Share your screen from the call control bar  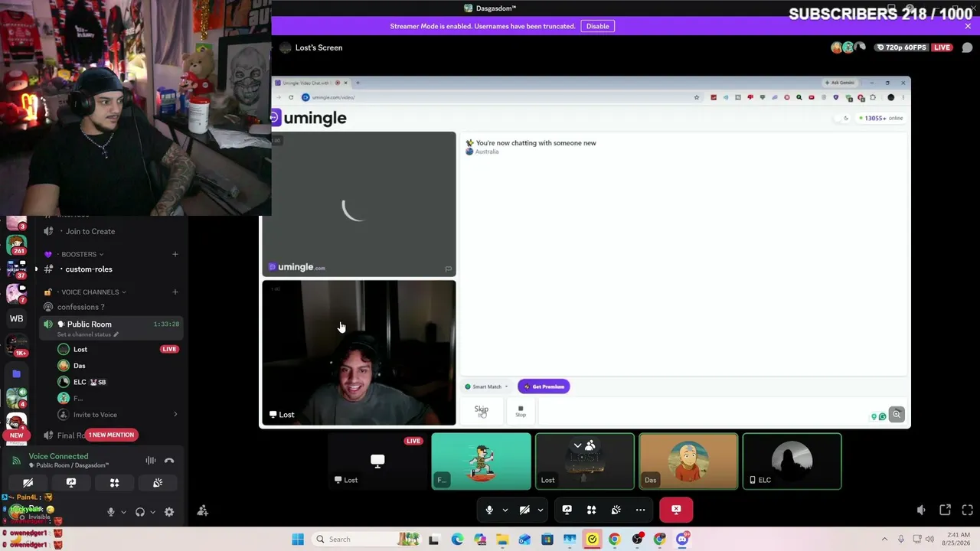click(567, 510)
